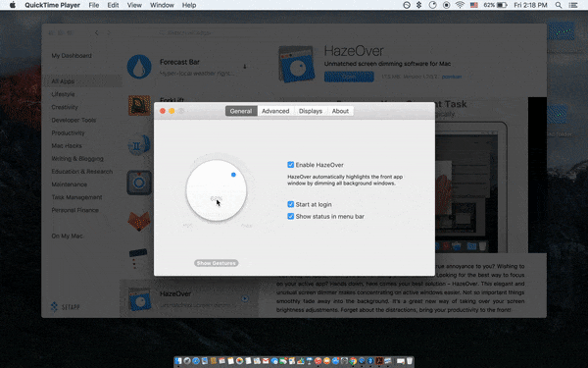Click the Forecast Bar water-drop icon
Image resolution: width=588 pixels, height=368 pixels.
pyautogui.click(x=139, y=67)
